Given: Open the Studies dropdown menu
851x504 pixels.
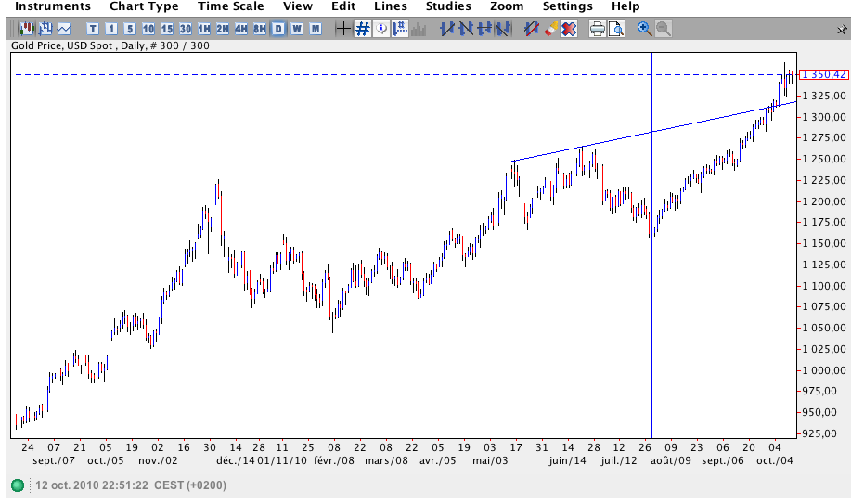Looking at the screenshot, I should point(448,6).
